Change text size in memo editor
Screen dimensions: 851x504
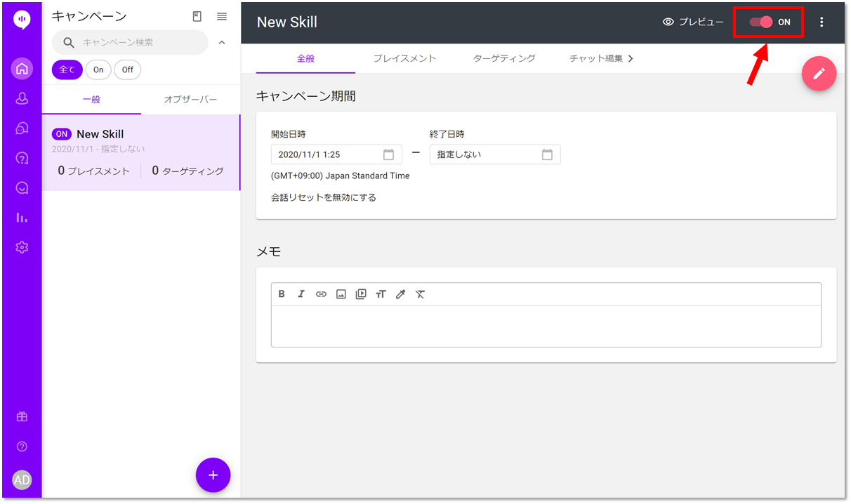point(381,294)
